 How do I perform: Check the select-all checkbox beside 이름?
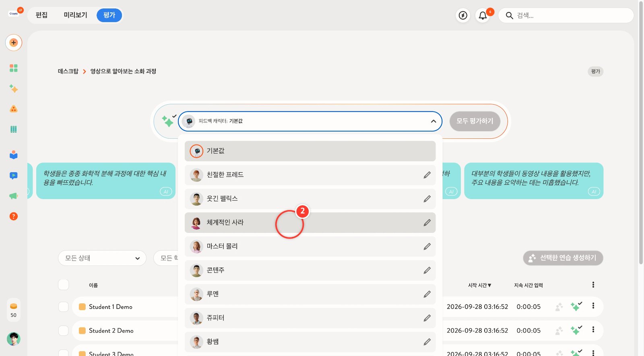pyautogui.click(x=64, y=285)
